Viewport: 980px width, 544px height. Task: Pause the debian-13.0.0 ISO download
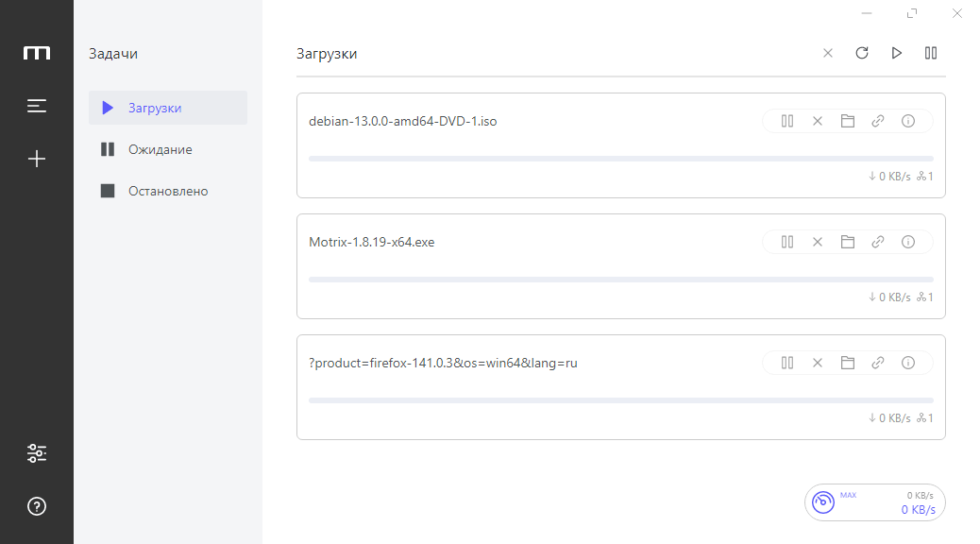(x=787, y=121)
